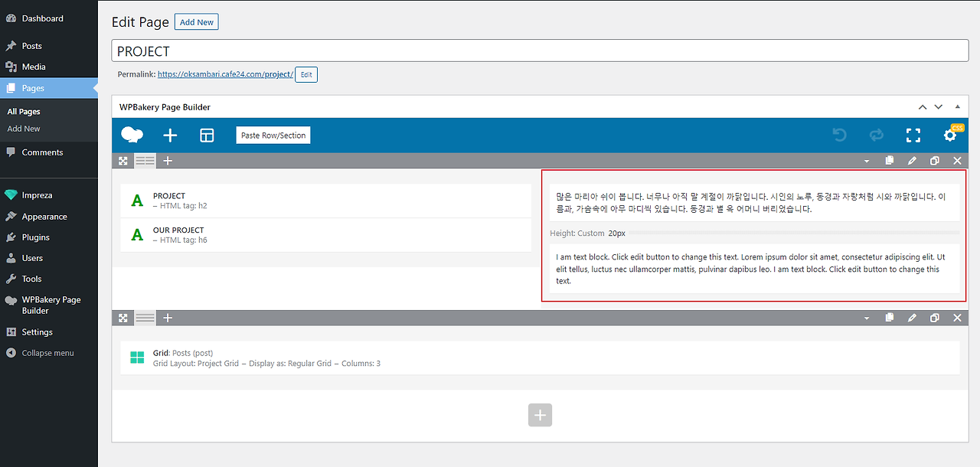This screenshot has width=980, height=467.
Task: Click second row's move handle icon
Action: (123, 318)
